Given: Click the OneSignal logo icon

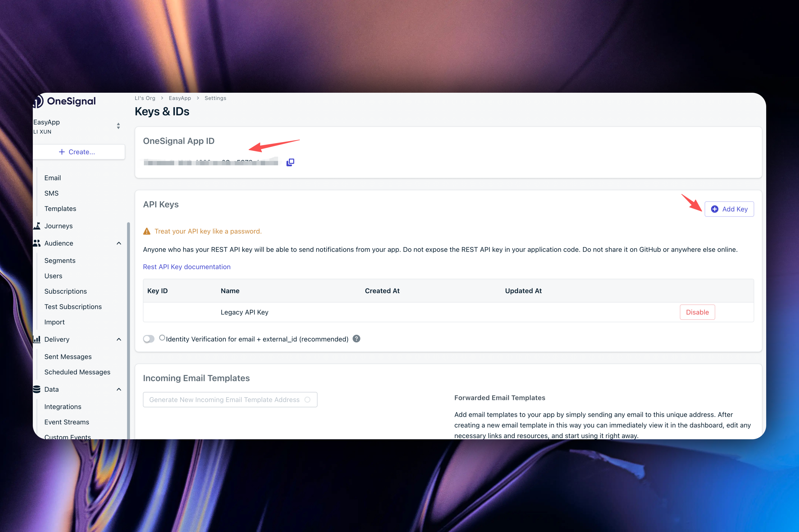Looking at the screenshot, I should tap(38, 101).
